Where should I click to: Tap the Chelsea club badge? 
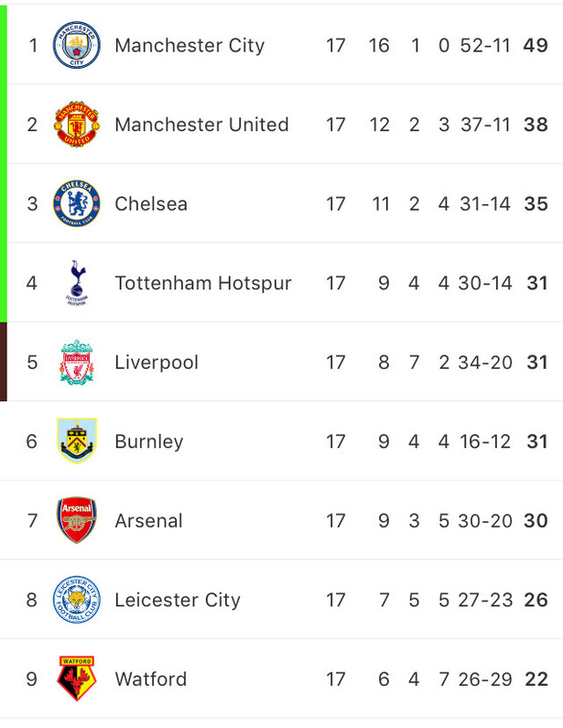(77, 203)
